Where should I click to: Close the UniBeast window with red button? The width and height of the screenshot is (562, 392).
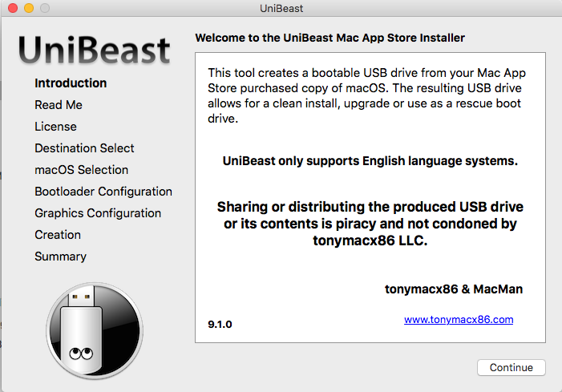tap(13, 8)
